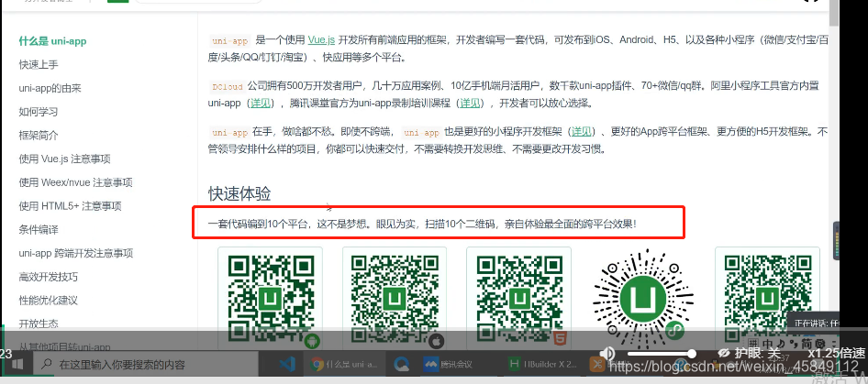
Task: Click the Windows taskbar search box
Action: [x=146, y=364]
